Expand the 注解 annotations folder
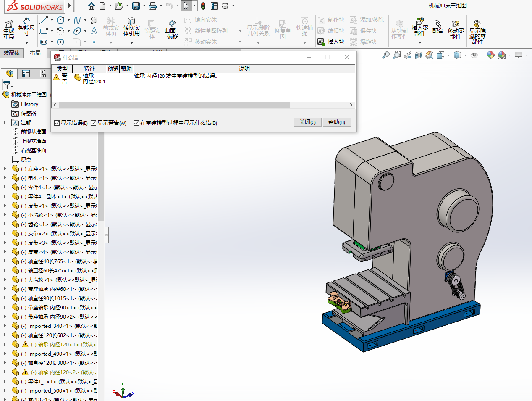Screen dimensions: 532x401 (5, 122)
